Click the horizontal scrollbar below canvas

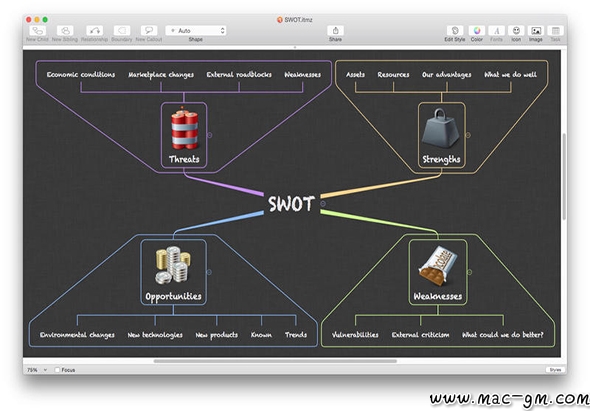click(x=275, y=361)
